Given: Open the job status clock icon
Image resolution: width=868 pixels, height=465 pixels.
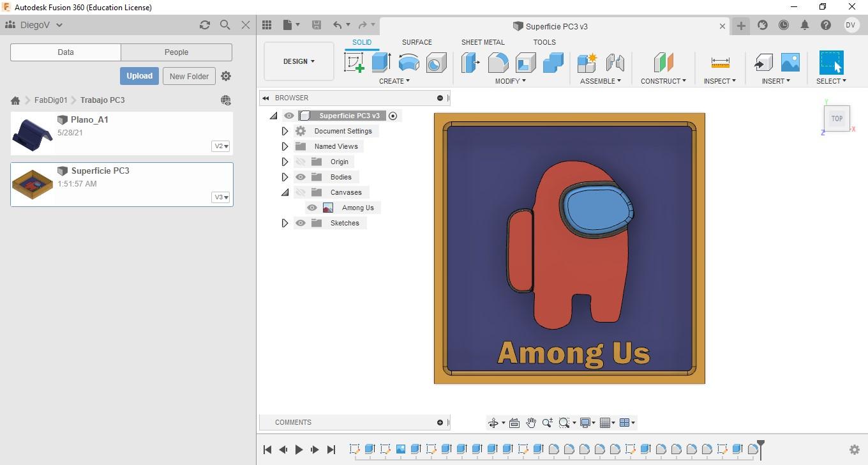Looking at the screenshot, I should point(783,25).
